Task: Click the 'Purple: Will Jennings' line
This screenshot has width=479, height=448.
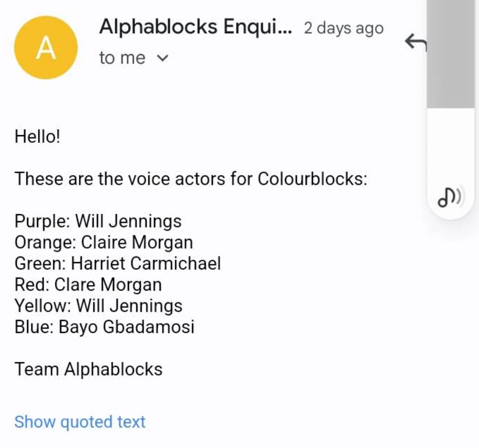Action: coord(98,220)
